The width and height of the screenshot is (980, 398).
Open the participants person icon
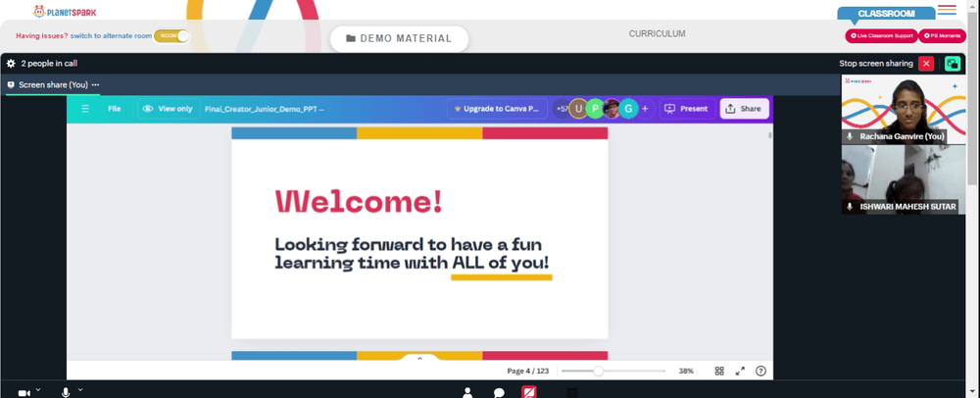(x=467, y=392)
